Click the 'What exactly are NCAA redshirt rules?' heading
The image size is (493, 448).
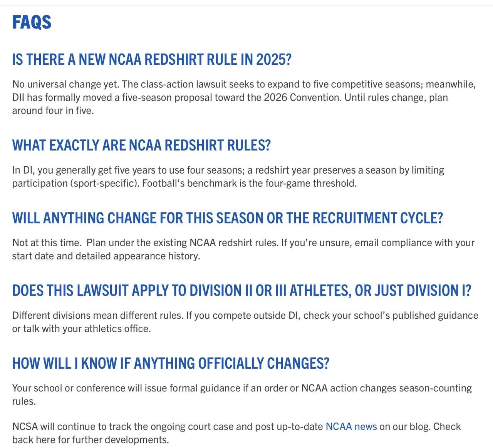point(141,145)
